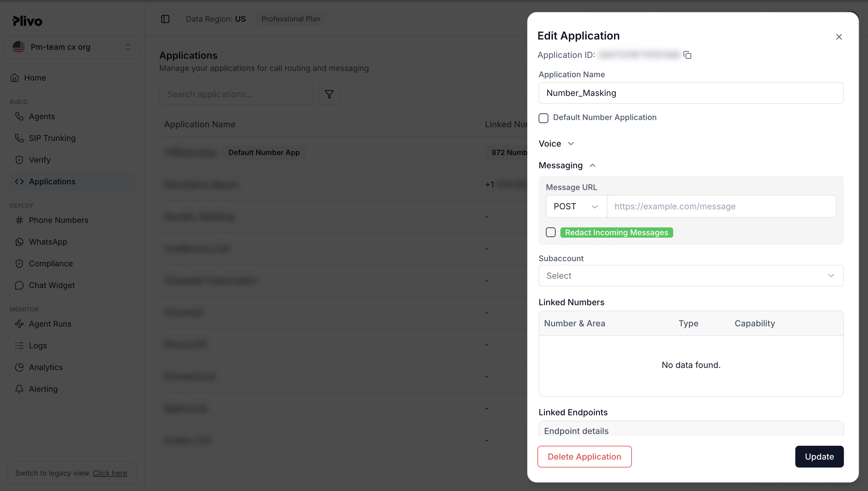
Task: Click the Capability column header
Action: point(755,323)
